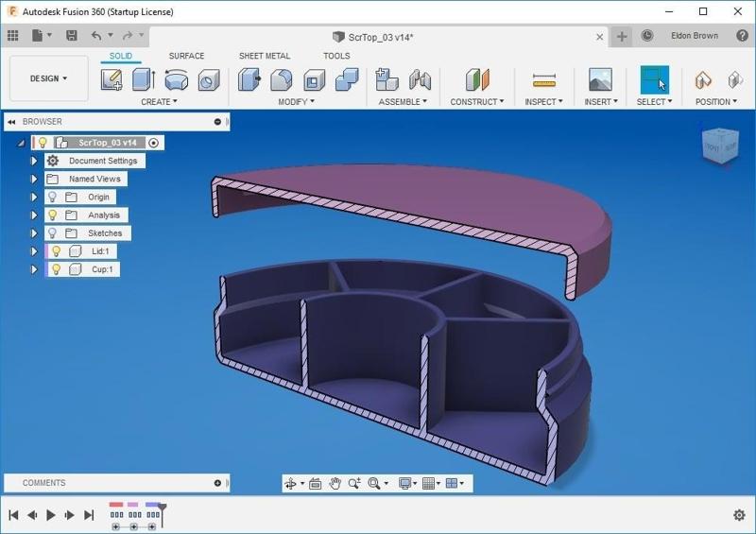Expand Document Settings node
The width and height of the screenshot is (756, 534).
[34, 161]
